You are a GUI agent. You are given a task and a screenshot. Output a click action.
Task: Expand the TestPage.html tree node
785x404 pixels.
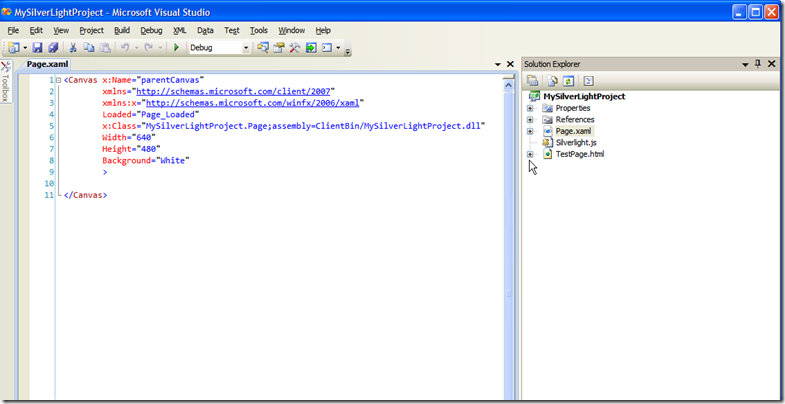(x=530, y=154)
